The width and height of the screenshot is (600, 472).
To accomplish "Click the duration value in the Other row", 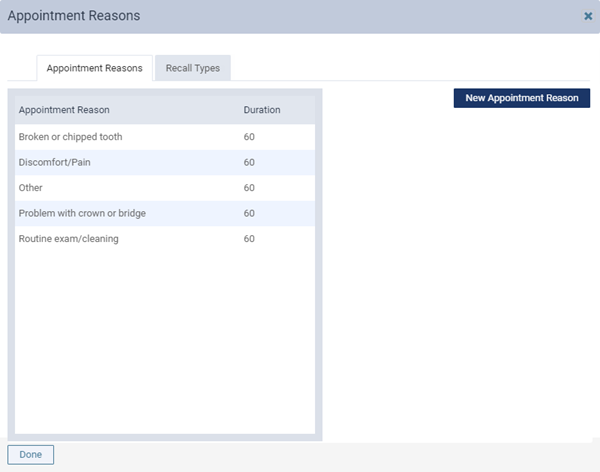I will 249,187.
